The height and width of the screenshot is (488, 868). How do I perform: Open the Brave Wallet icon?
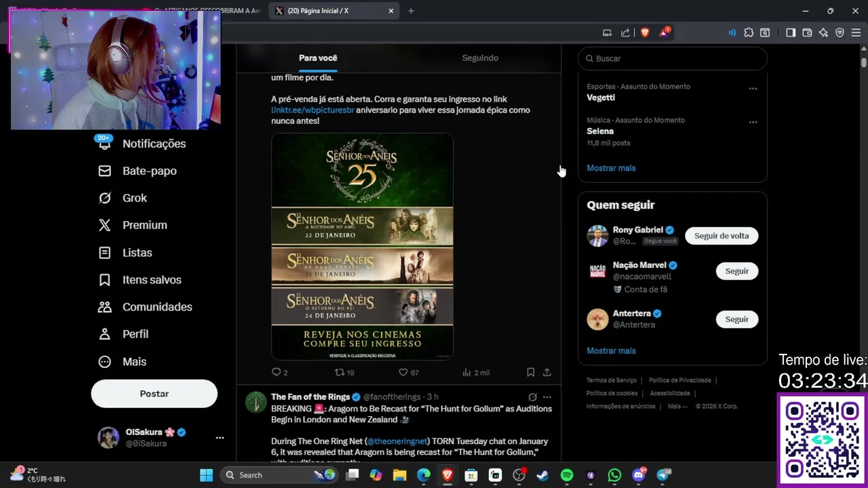[807, 33]
